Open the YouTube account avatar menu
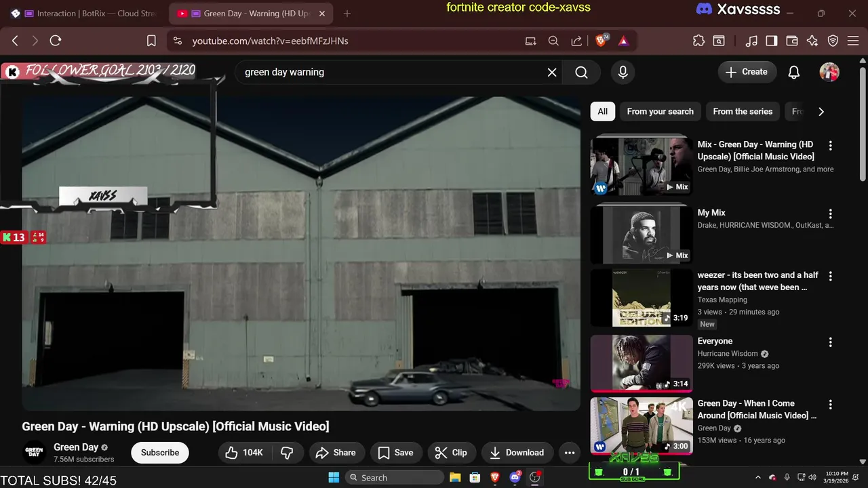The height and width of the screenshot is (488, 868). click(829, 72)
